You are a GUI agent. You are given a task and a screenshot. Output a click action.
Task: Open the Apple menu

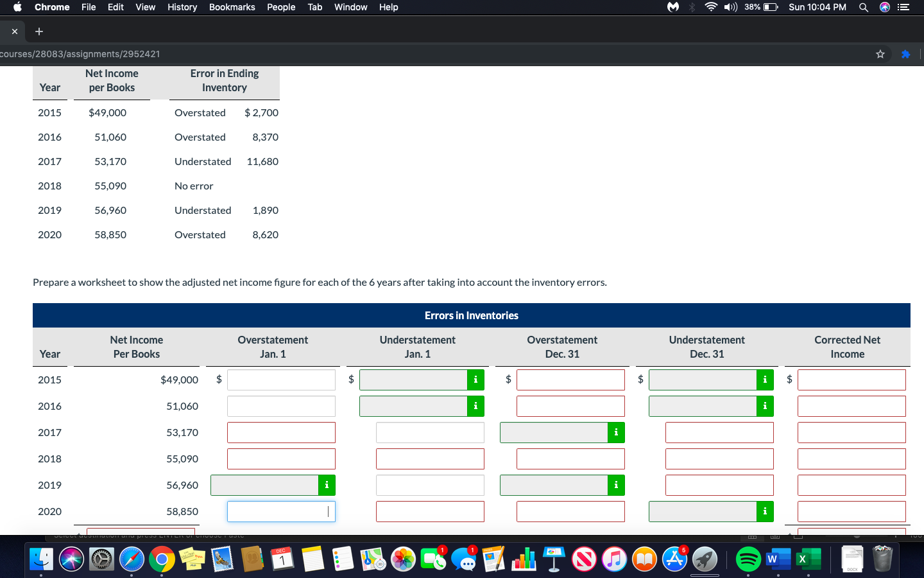(17, 7)
